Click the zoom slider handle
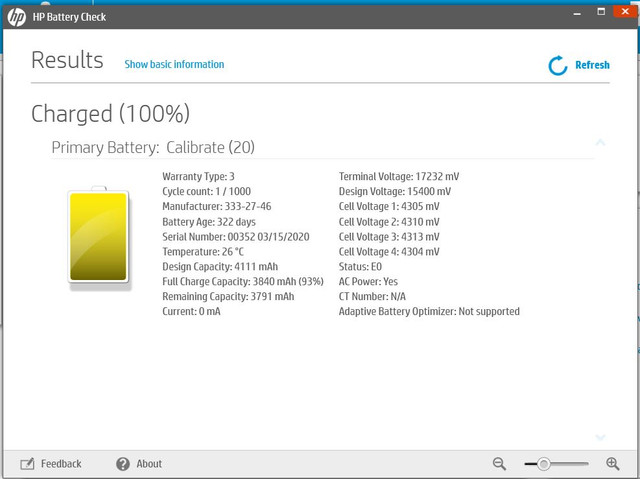 click(543, 463)
